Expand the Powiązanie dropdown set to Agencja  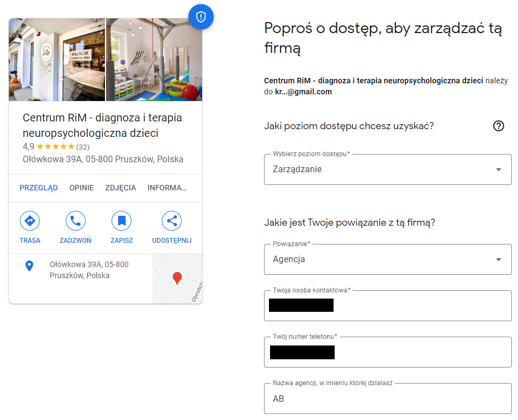click(x=388, y=259)
